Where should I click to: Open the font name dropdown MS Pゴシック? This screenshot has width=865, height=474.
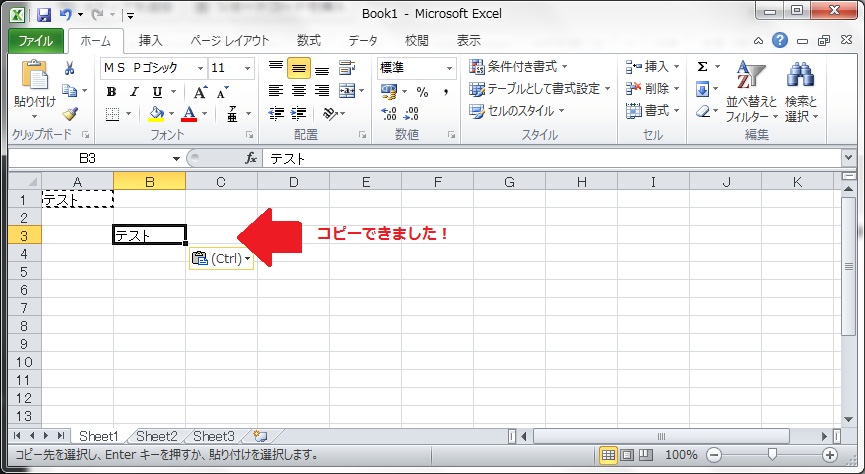(201, 68)
